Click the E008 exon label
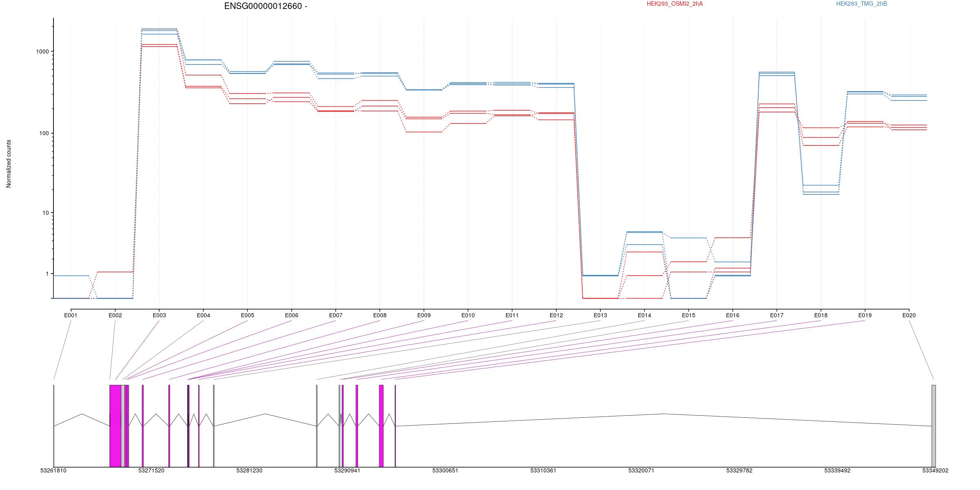 380,315
